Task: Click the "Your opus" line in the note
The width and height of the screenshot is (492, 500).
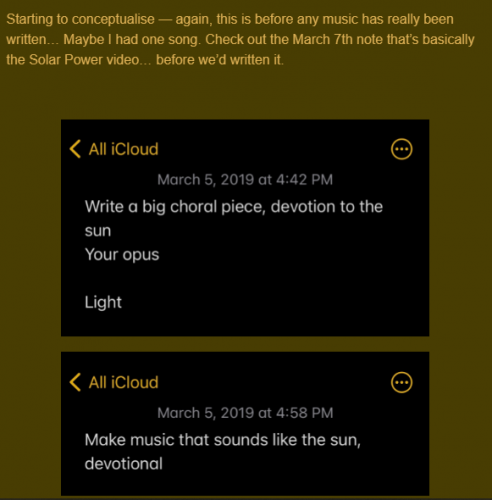Action: (122, 255)
